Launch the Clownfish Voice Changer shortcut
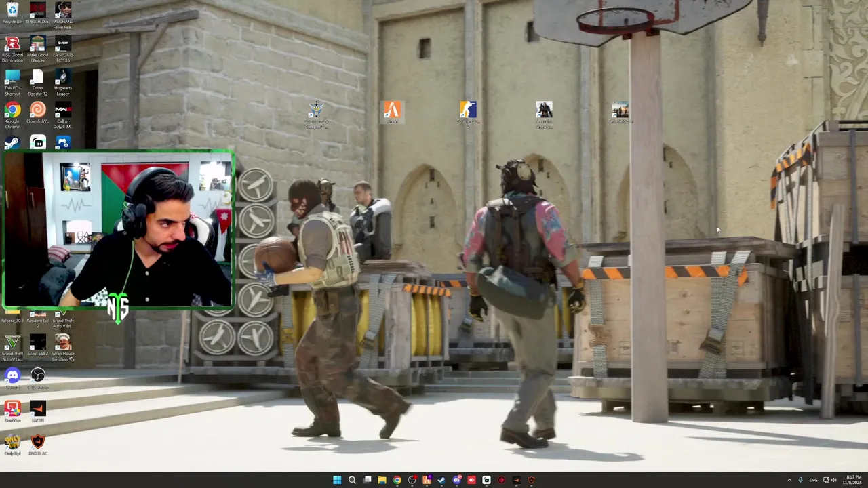Viewport: 868px width, 488px height. click(38, 114)
